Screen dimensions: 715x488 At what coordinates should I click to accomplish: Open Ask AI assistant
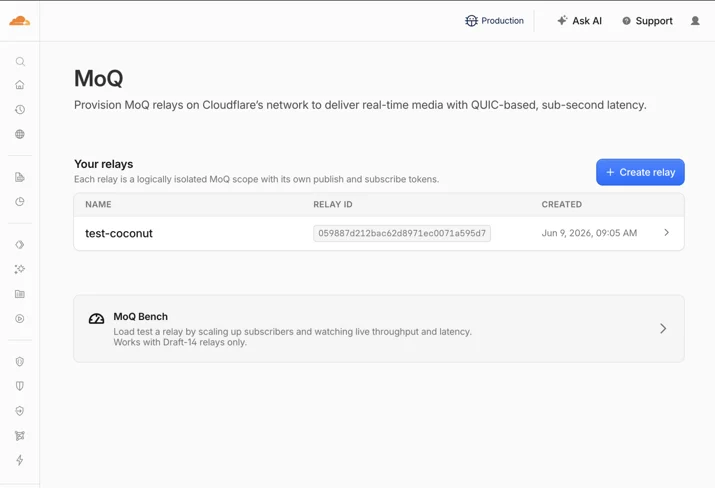[x=579, y=21]
